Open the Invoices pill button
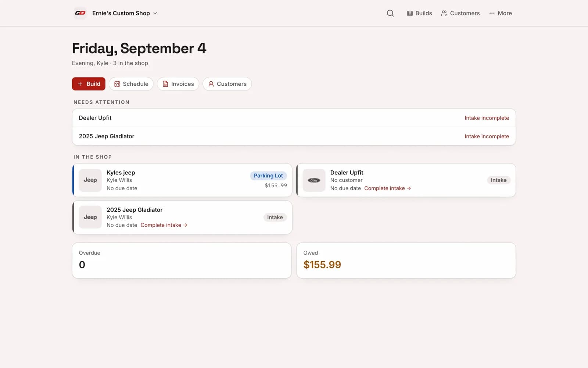 click(178, 84)
